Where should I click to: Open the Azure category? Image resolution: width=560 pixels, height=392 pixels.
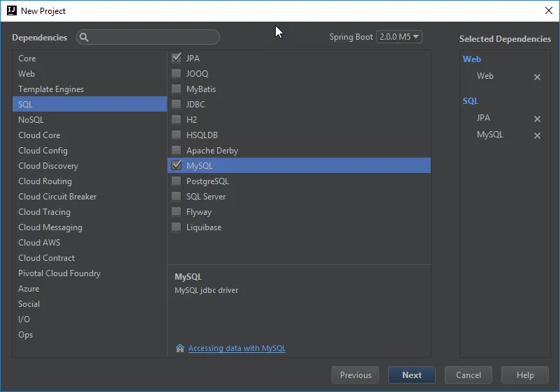point(89,288)
